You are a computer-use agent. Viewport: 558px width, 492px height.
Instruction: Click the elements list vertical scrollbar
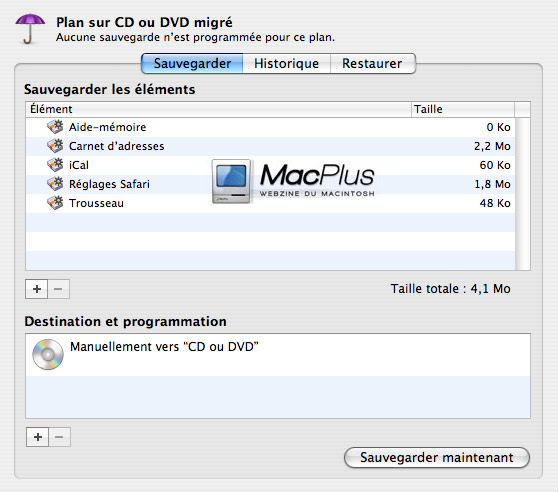tap(522, 194)
